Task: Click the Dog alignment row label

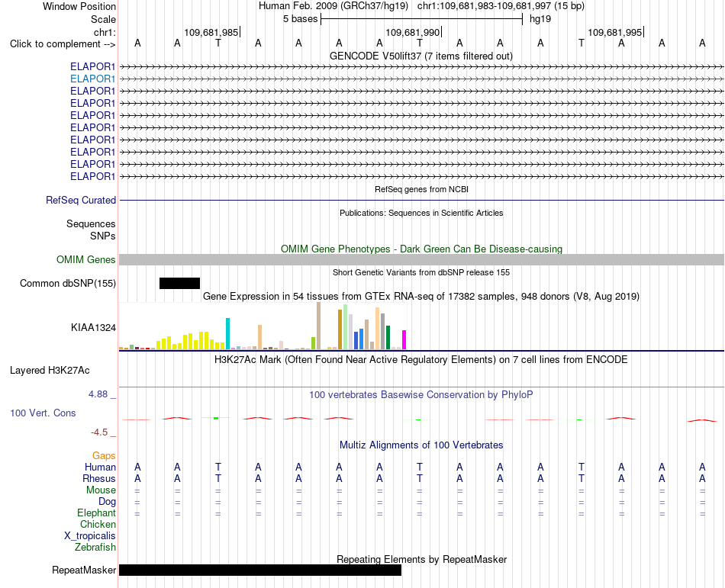Action: 107,502
